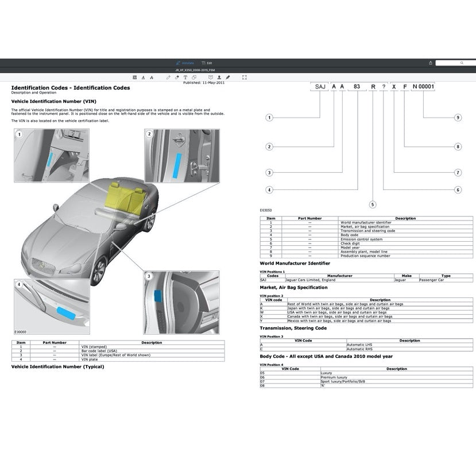Click the image markup icon in the toolbar

click(x=134, y=78)
